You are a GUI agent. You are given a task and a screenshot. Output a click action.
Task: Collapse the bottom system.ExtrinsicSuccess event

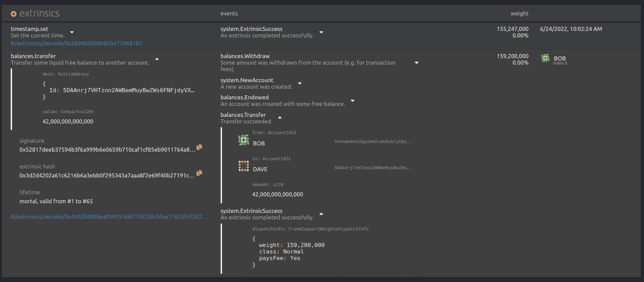point(321,214)
